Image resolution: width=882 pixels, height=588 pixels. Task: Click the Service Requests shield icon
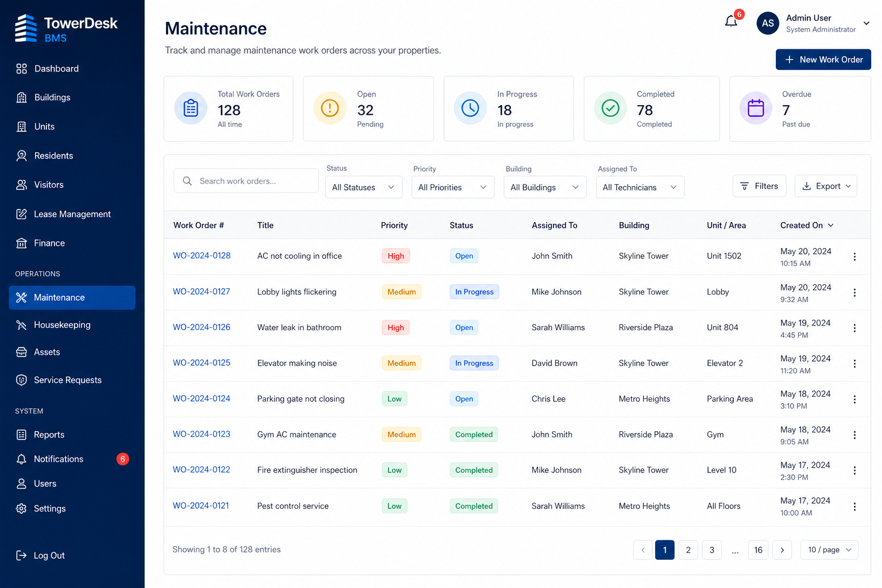click(x=21, y=380)
